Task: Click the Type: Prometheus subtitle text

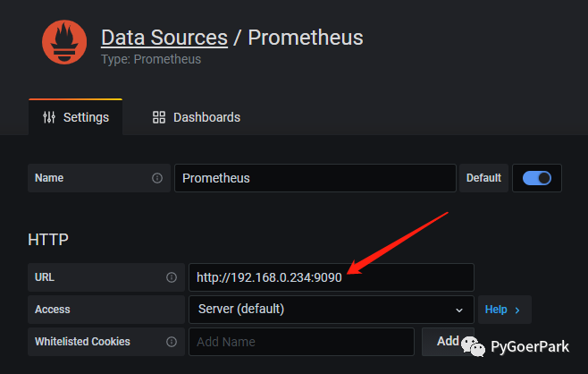Action: pos(150,59)
